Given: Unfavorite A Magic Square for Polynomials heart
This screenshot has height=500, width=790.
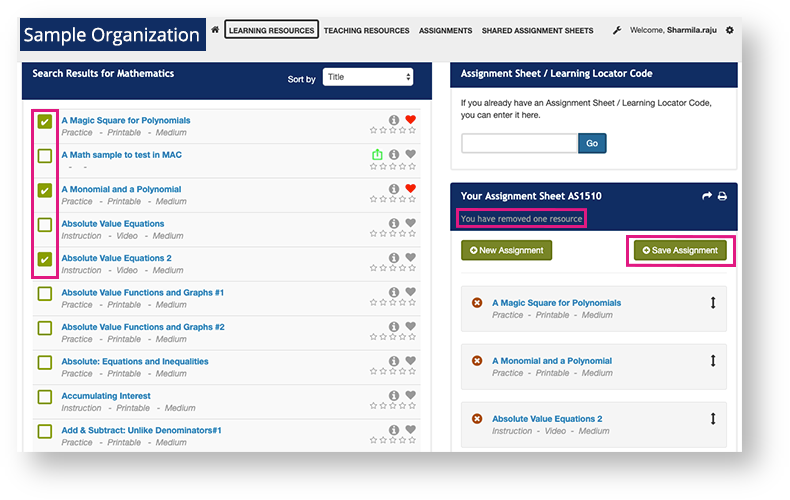Looking at the screenshot, I should coord(410,120).
